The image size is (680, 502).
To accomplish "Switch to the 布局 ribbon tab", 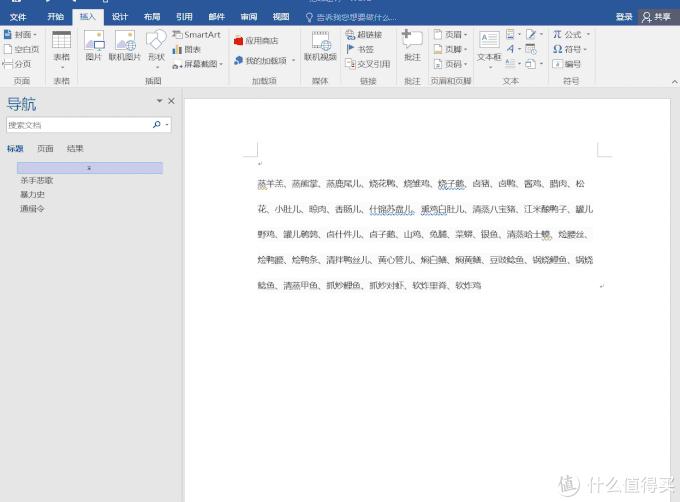I will (x=152, y=17).
